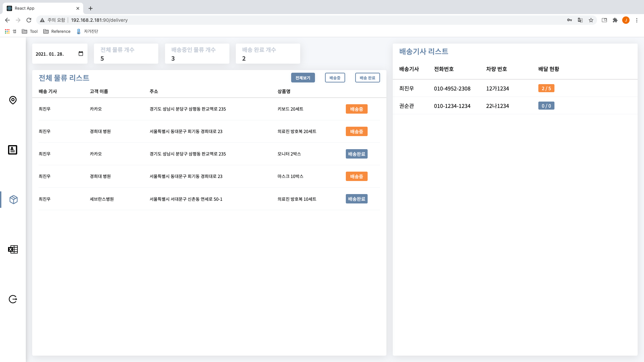Bookmark this page with star icon
Image resolution: width=644 pixels, height=362 pixels.
point(591,20)
